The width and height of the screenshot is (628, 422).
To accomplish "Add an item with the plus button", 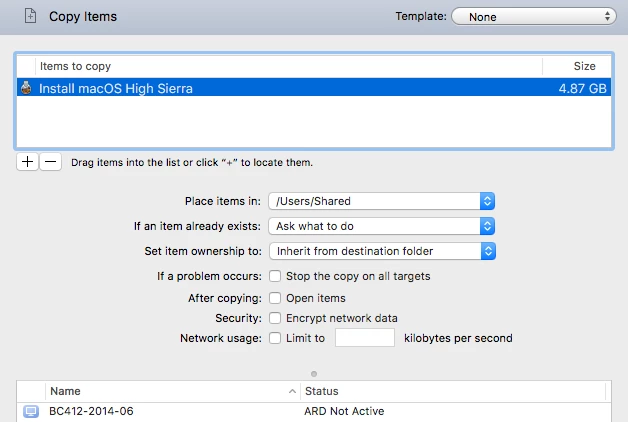I will coord(27,162).
